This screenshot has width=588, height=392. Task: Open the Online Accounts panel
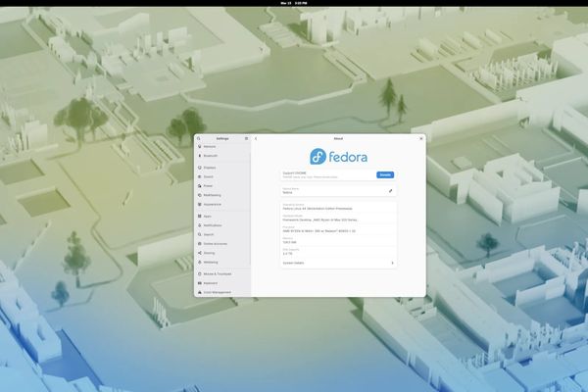coord(222,244)
